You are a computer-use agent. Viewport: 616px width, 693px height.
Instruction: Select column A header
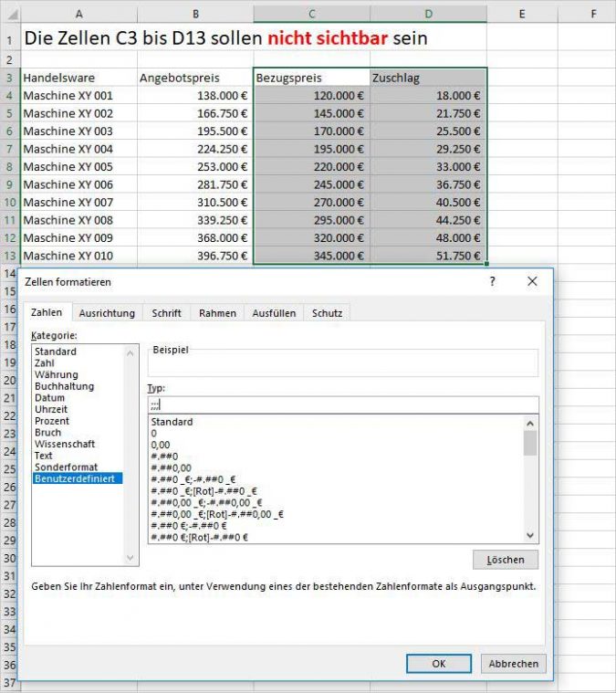tap(79, 14)
